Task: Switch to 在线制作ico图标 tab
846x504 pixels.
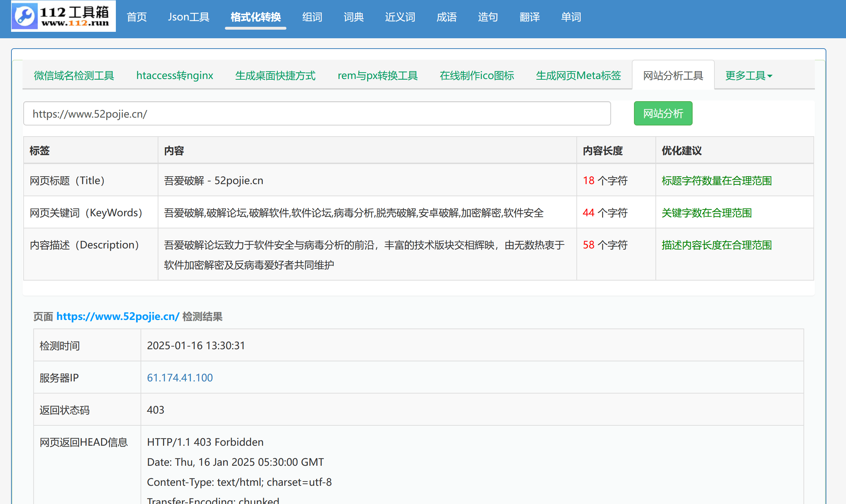Action: [x=477, y=75]
